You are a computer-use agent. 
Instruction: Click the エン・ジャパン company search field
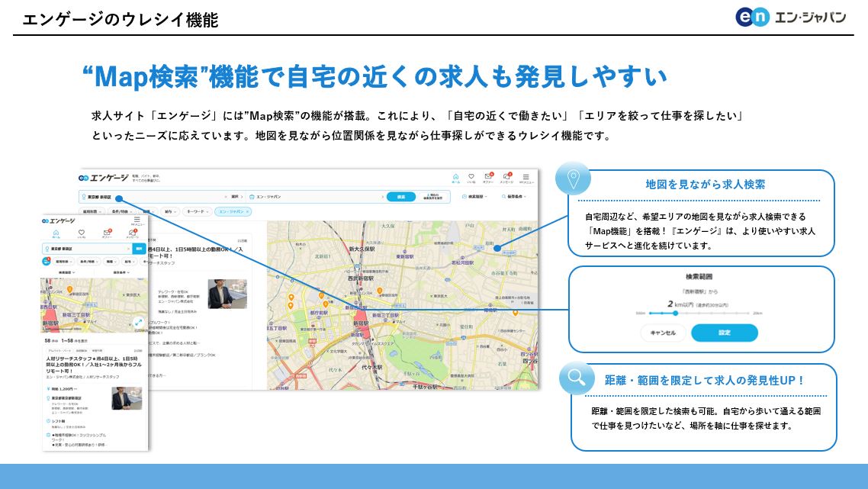click(x=316, y=197)
